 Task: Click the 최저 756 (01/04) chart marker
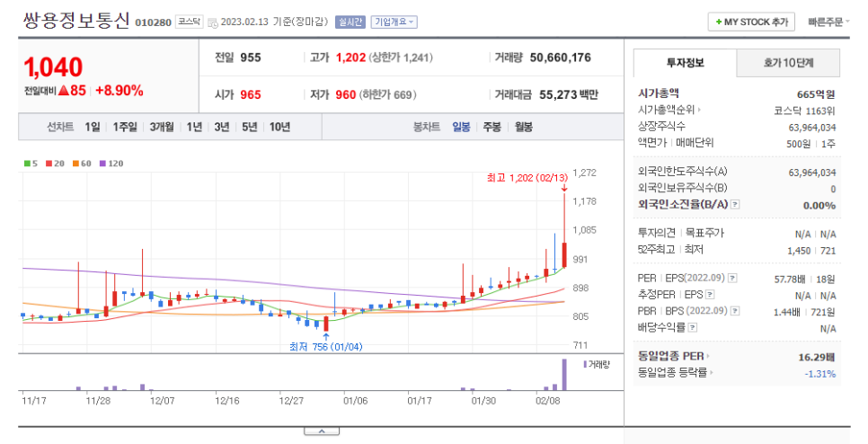[x=326, y=347]
